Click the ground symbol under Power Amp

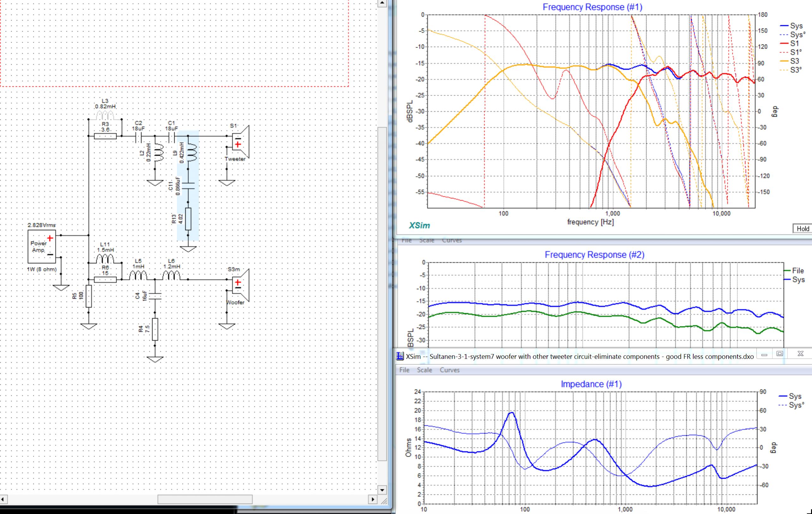(x=61, y=287)
